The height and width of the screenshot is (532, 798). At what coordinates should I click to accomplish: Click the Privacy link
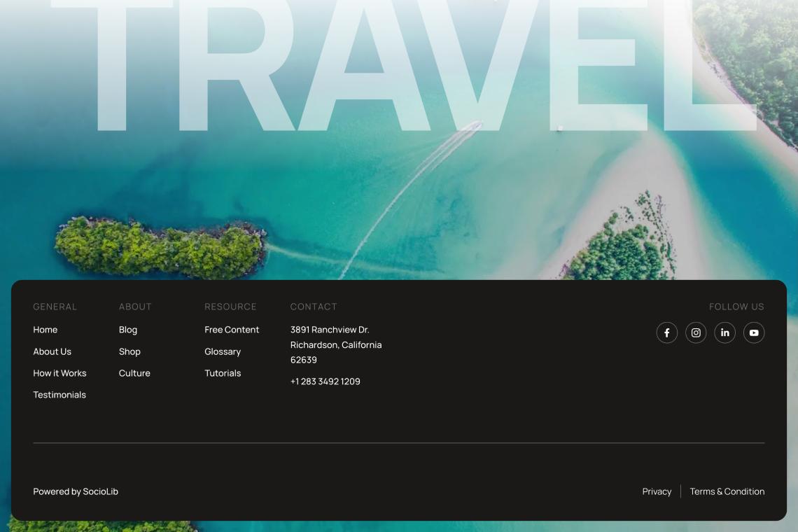(x=657, y=492)
